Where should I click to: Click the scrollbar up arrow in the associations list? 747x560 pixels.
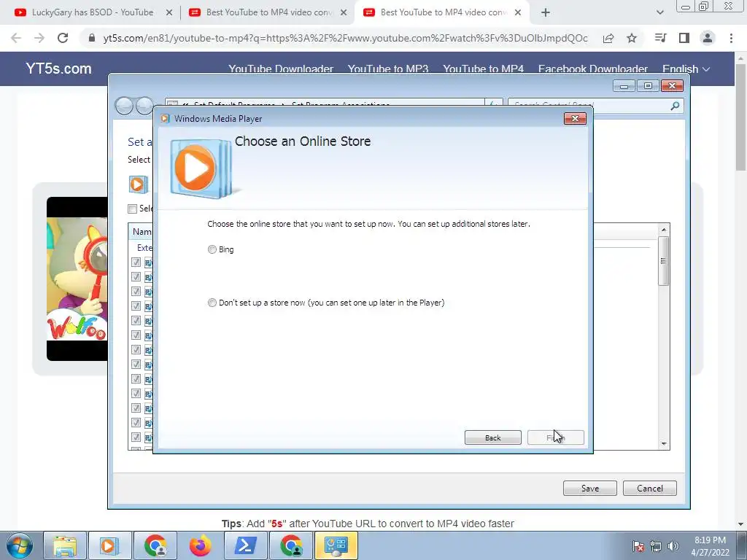[x=664, y=230]
